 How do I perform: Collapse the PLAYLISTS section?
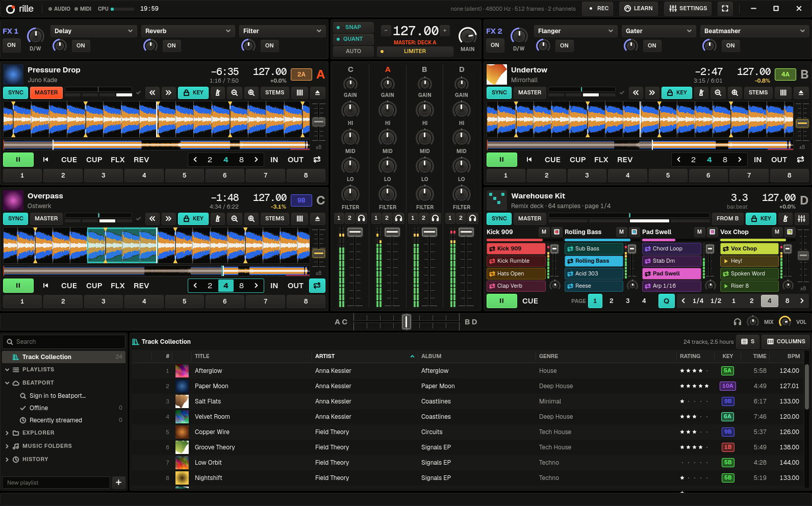[7, 370]
